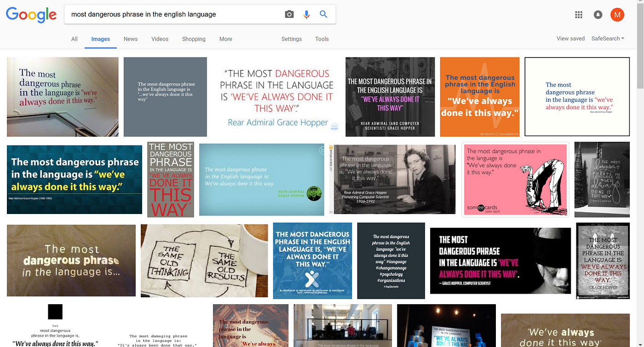The image size is (644, 347).
Task: Open brown image 'dangerous phrase in the language is...'
Action: 71,260
